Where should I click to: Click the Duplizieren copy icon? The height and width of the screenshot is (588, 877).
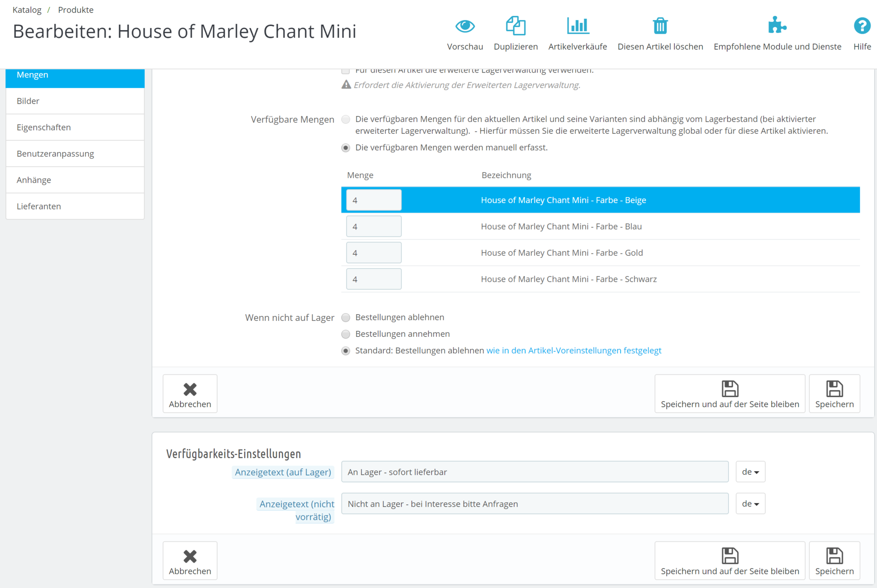point(515,26)
